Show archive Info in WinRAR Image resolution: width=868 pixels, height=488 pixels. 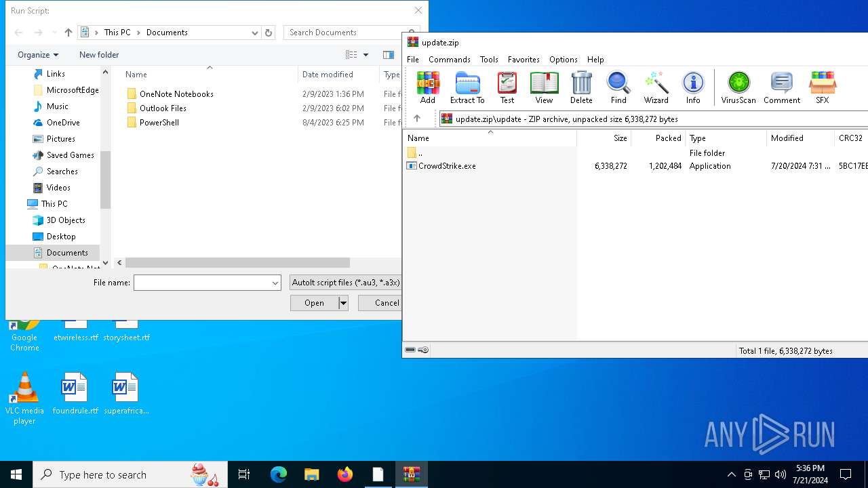693,88
